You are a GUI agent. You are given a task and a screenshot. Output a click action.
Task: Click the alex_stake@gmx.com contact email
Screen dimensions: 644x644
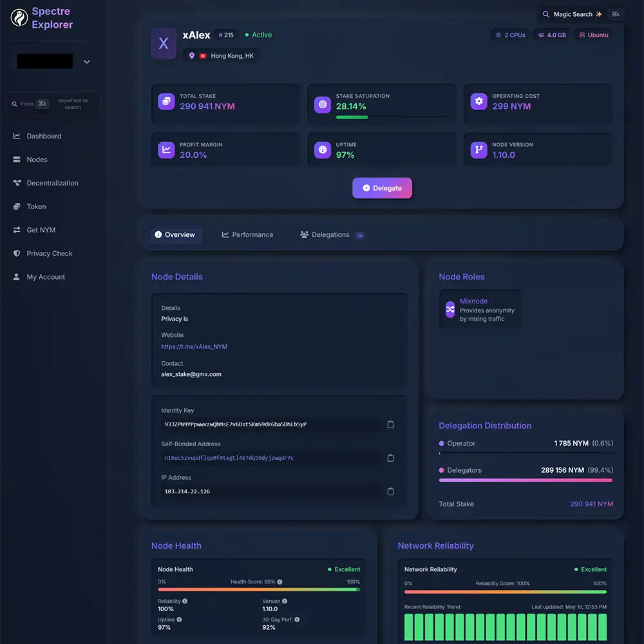(x=191, y=374)
